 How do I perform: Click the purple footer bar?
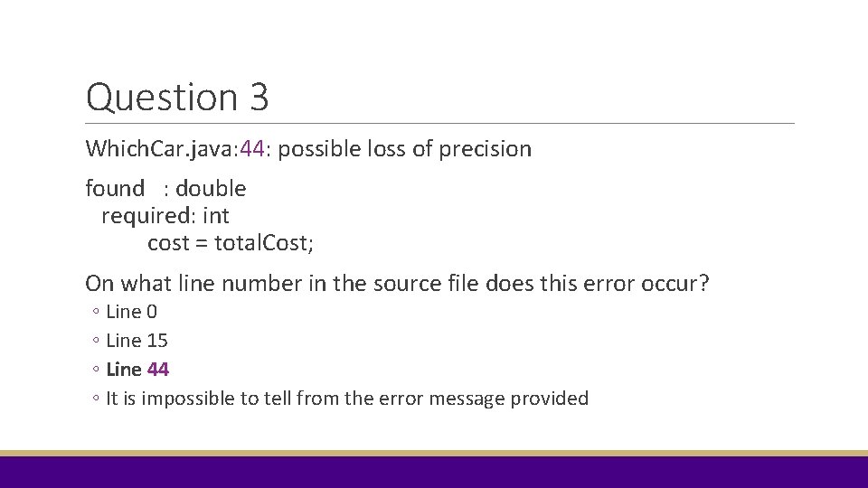(434, 472)
